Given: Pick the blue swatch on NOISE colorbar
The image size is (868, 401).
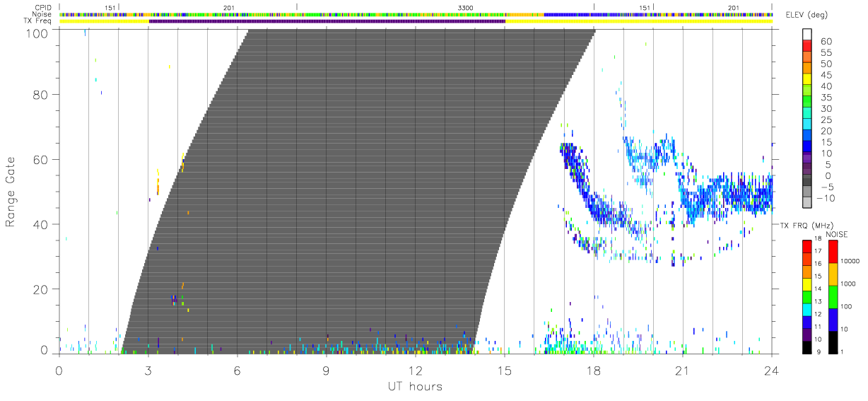Looking at the screenshot, I should [832, 320].
